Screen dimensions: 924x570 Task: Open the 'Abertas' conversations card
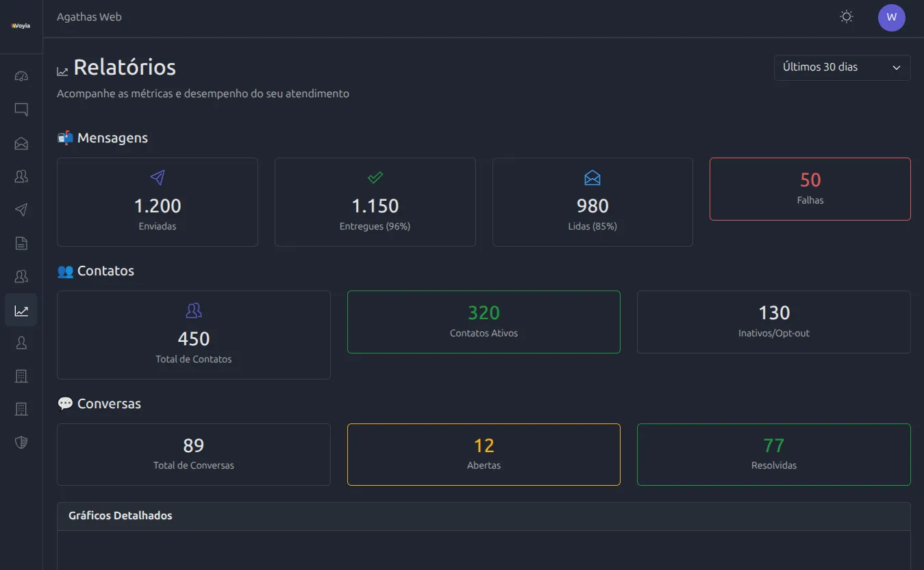(484, 454)
